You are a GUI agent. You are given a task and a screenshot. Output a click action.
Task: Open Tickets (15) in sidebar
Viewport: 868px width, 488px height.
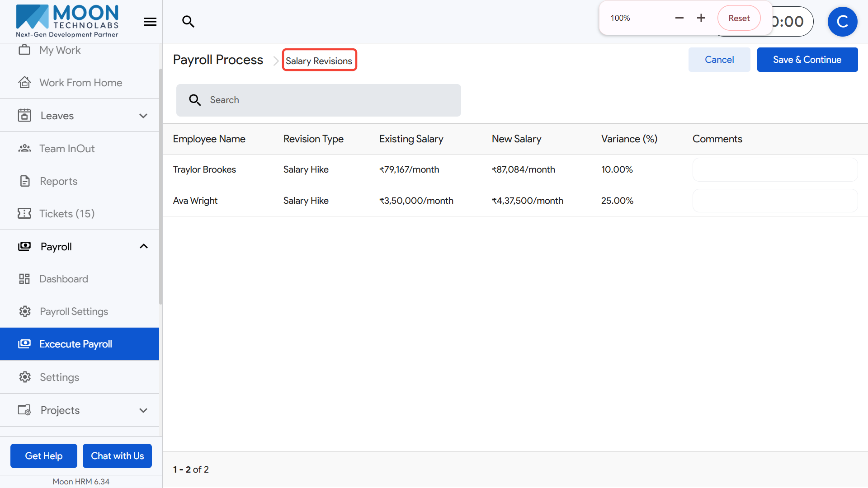coord(67,214)
